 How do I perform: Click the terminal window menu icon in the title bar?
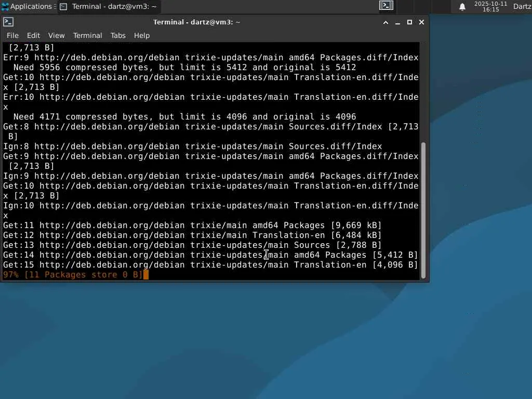click(x=8, y=22)
